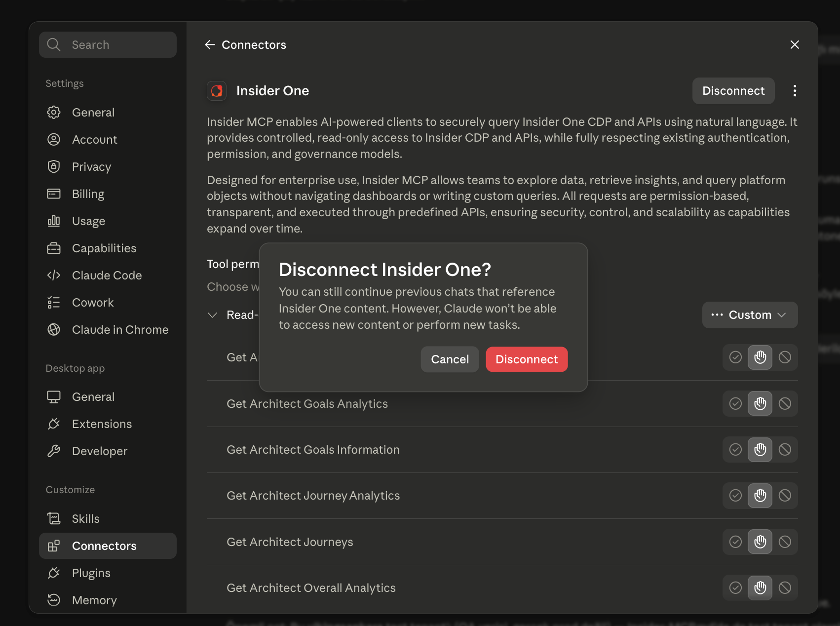840x626 pixels.
Task: Click the Developer wrench icon
Action: pyautogui.click(x=54, y=451)
